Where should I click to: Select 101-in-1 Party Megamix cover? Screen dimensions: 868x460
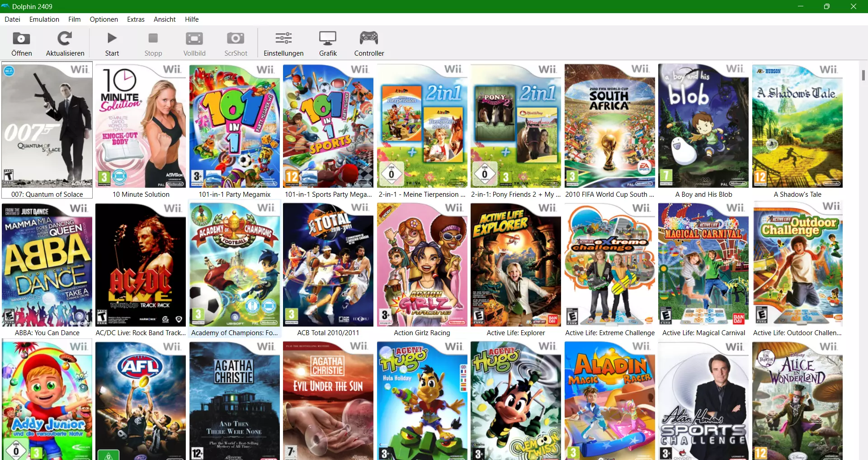(x=235, y=126)
